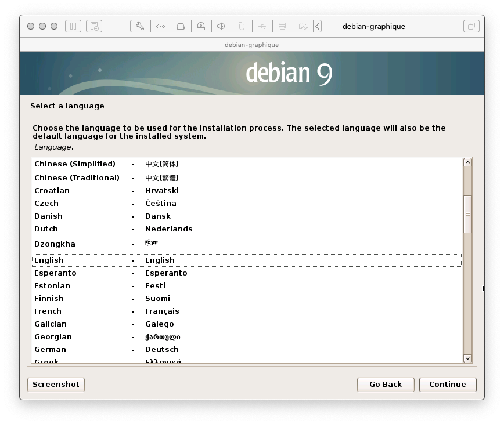Select Estonian language row

click(x=247, y=286)
